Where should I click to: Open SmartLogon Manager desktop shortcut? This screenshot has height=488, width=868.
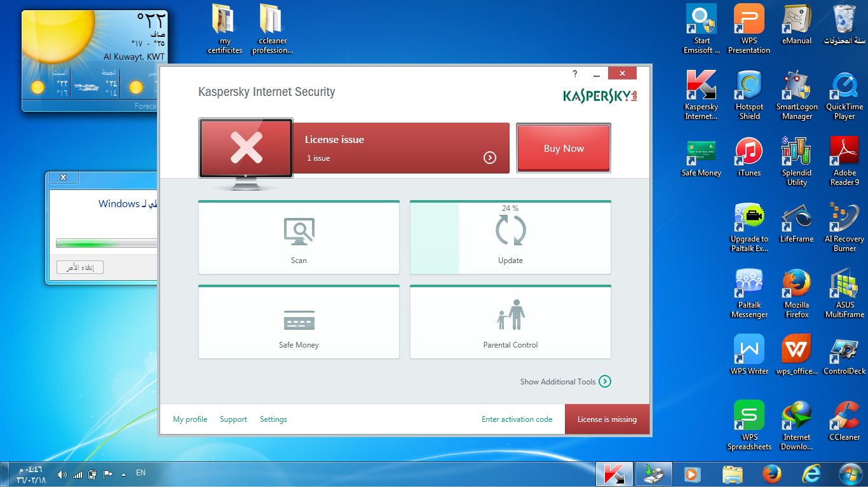pos(797,95)
